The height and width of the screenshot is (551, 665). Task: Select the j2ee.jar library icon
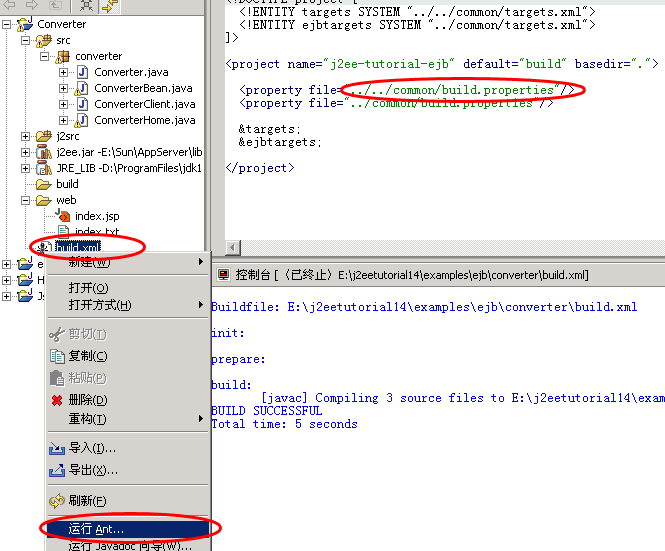tap(44, 152)
